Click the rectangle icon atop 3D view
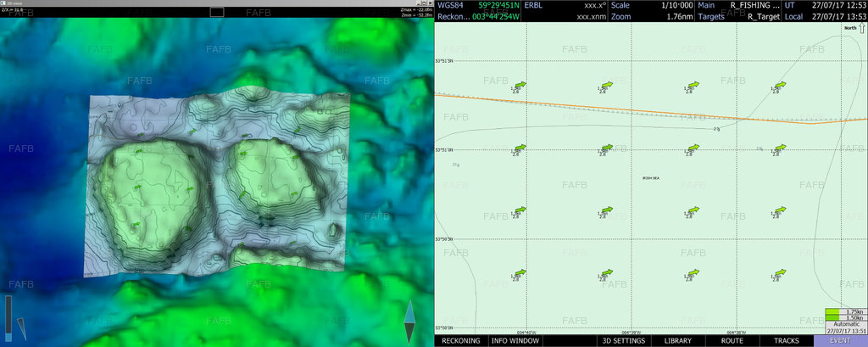The image size is (868, 347). (217, 12)
